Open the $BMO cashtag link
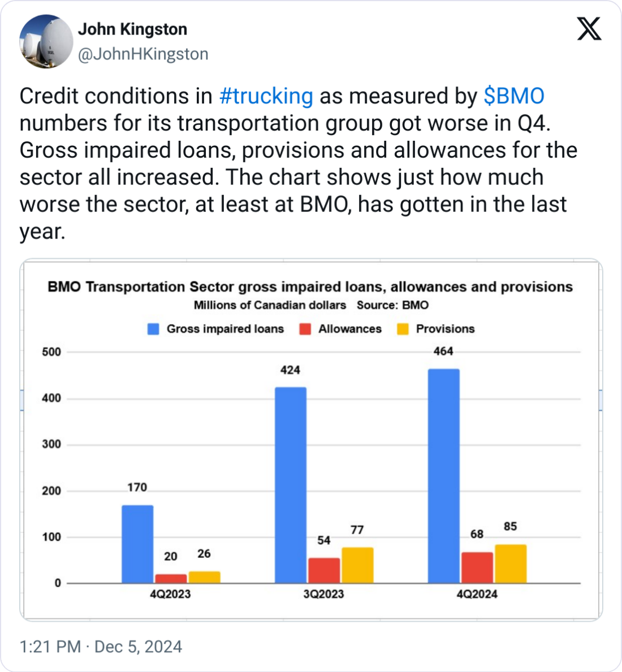Viewport: 622px width, 672px height. pos(514,96)
